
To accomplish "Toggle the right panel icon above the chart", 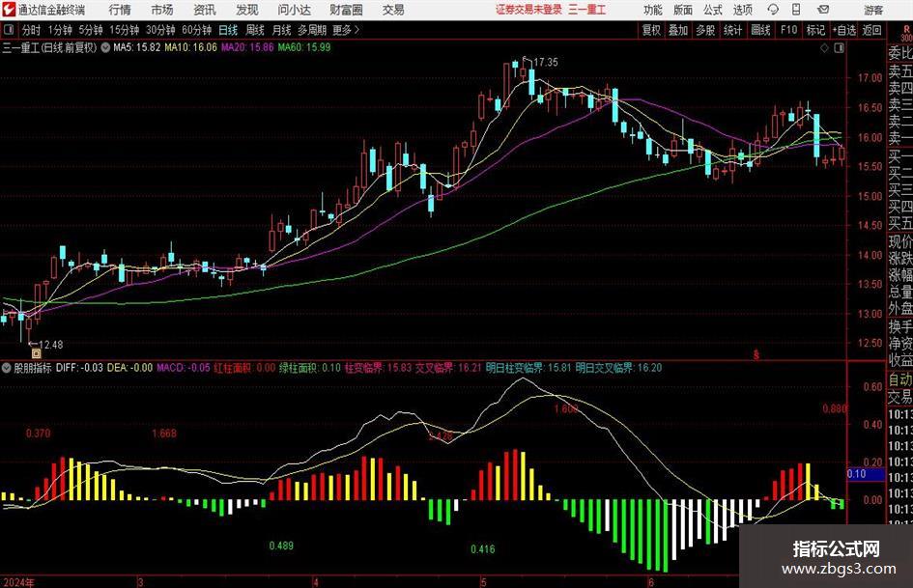I will click(839, 47).
